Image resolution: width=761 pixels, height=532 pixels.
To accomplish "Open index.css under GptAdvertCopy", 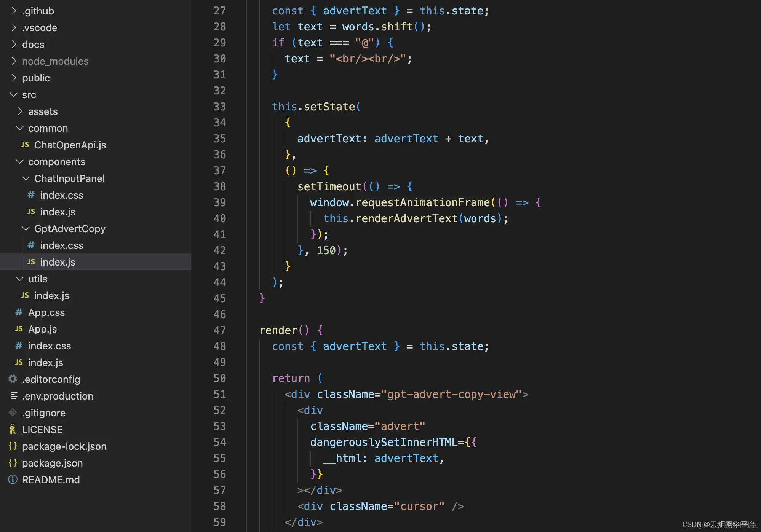I will [x=61, y=245].
